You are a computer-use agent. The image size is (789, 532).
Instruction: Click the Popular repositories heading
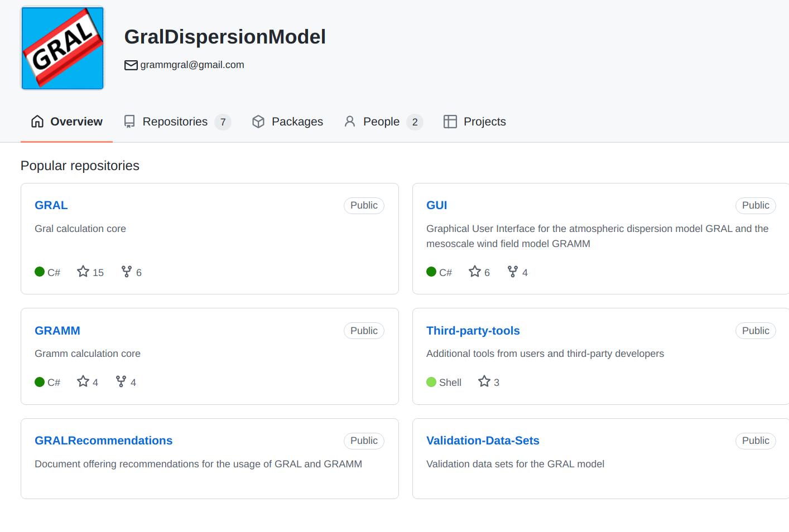(80, 166)
